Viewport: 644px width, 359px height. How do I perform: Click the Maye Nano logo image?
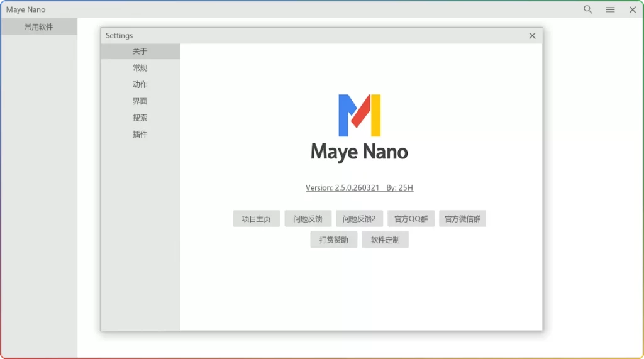click(x=359, y=116)
